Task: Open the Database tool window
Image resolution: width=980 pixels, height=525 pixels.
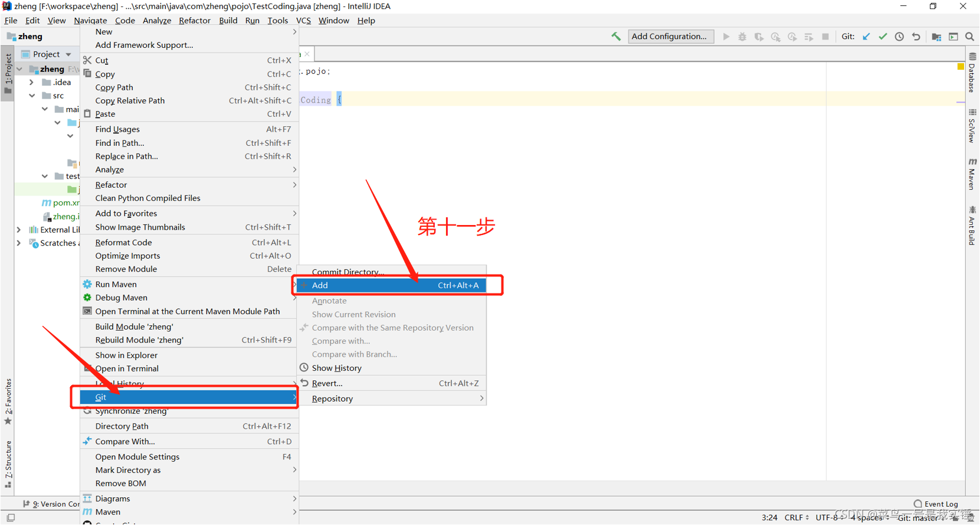Action: pos(972,73)
